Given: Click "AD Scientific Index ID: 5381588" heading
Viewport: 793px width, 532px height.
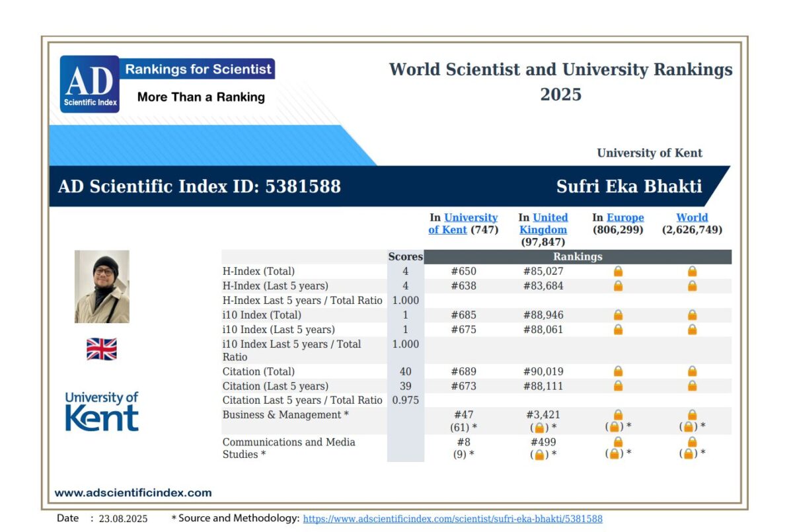Looking at the screenshot, I should (200, 186).
